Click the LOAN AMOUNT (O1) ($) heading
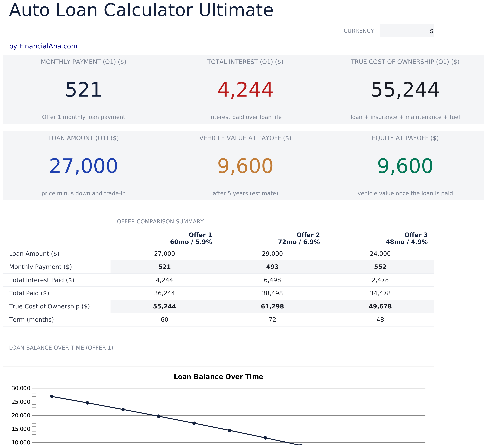Screen dimensions: 487x448 (x=83, y=138)
